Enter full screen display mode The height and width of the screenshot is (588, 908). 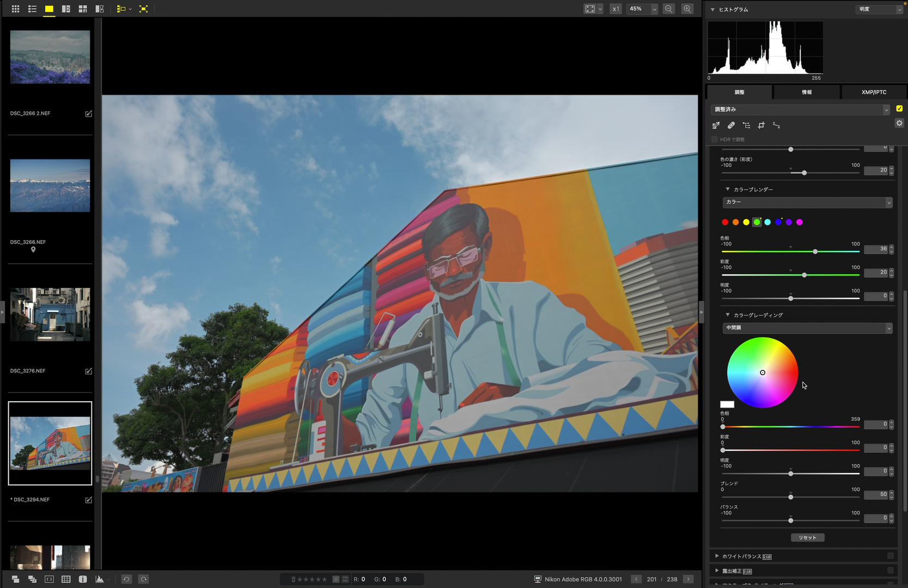(143, 9)
